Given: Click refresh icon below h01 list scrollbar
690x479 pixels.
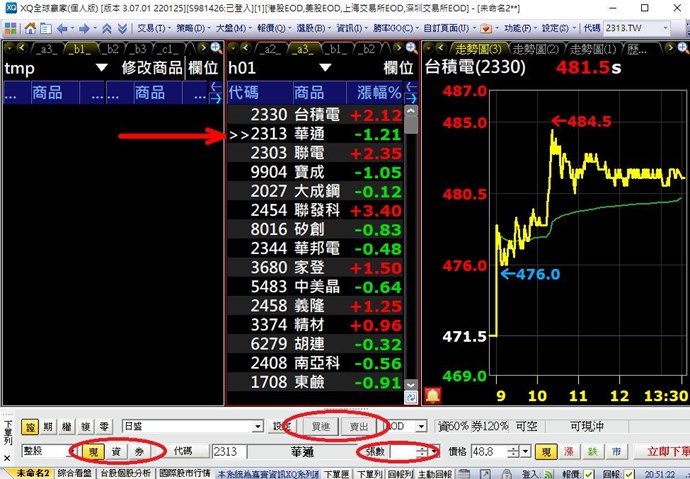Looking at the screenshot, I should point(411,398).
